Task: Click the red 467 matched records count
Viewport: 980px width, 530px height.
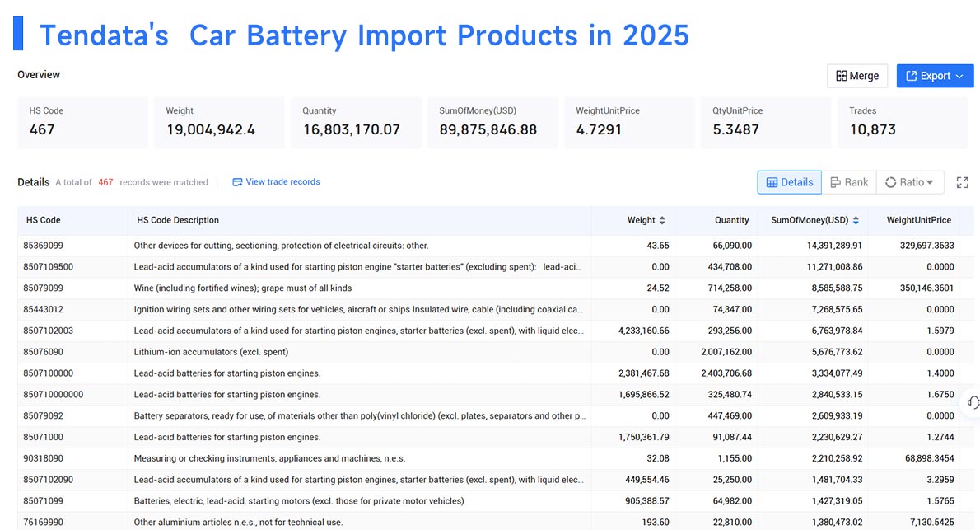Action: tap(105, 182)
